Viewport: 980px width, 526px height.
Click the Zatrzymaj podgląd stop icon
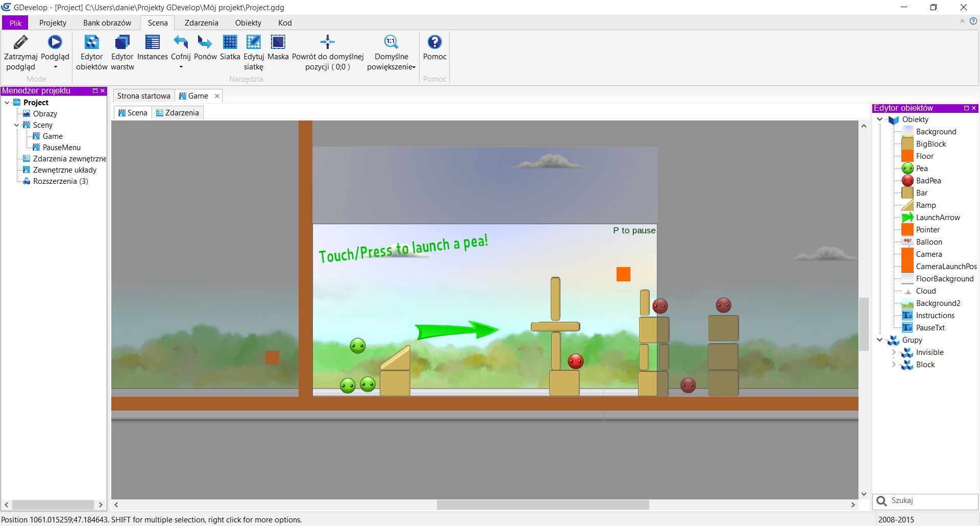(x=20, y=43)
